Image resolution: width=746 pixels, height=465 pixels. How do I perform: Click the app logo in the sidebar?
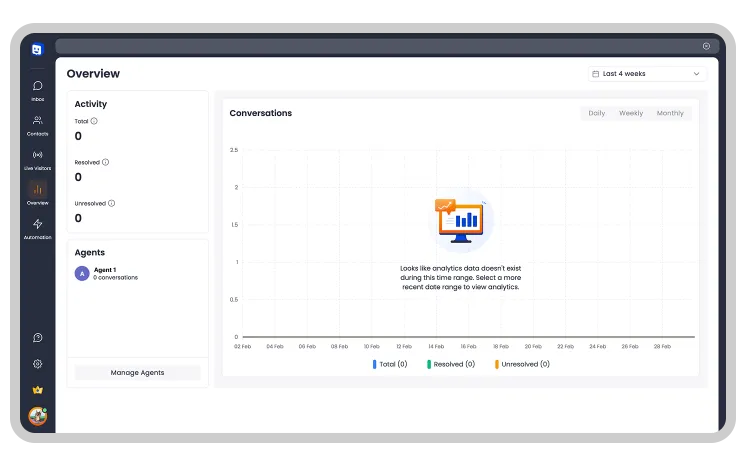[x=37, y=49]
